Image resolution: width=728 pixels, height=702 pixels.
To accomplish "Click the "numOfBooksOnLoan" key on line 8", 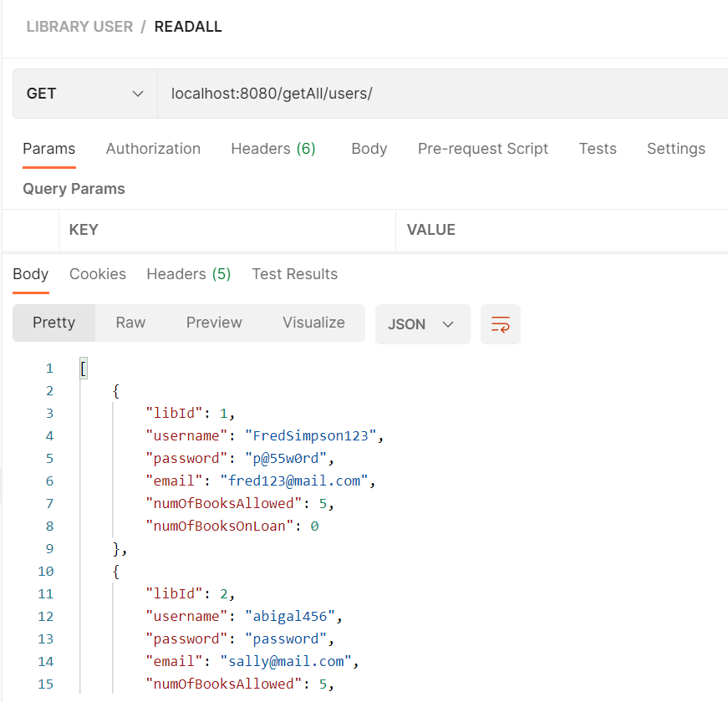I will (220, 526).
